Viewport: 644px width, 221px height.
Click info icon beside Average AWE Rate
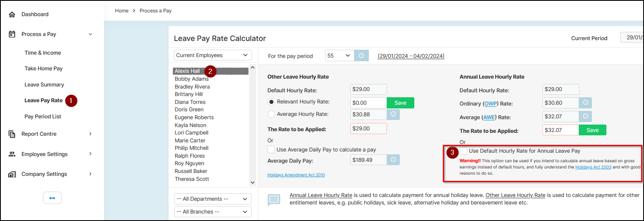coord(585,117)
